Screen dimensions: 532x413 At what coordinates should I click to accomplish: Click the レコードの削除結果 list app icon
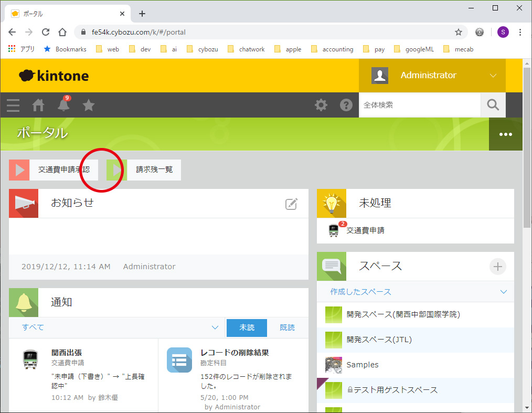point(179,360)
